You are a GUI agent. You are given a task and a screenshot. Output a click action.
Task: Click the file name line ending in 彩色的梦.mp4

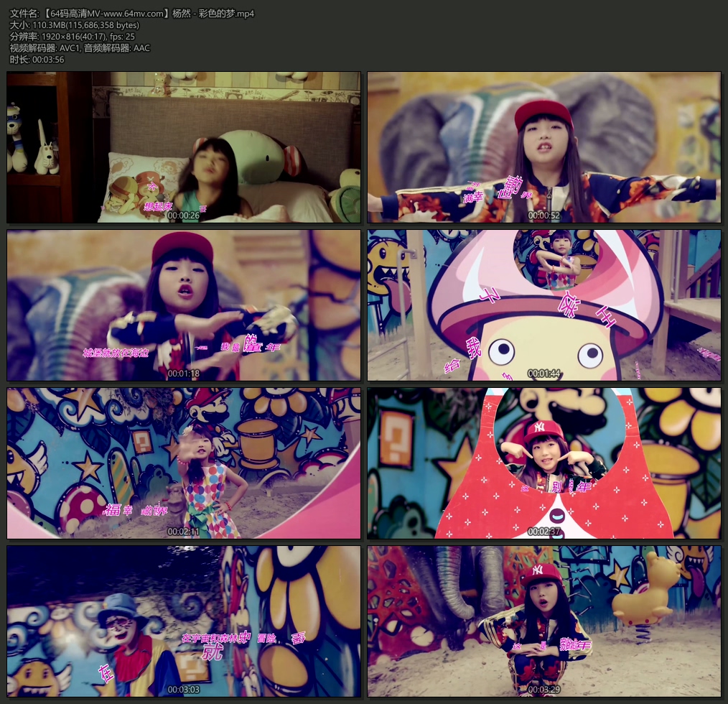pyautogui.click(x=132, y=14)
